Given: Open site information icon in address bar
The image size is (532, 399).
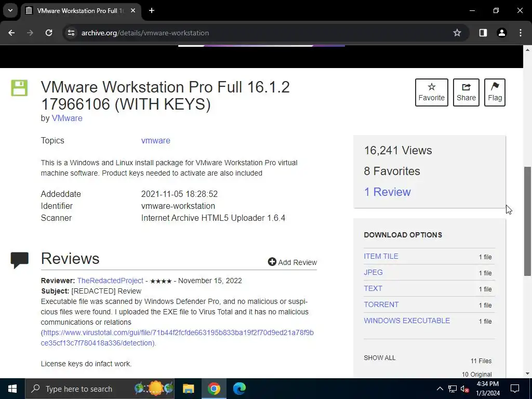Looking at the screenshot, I should (x=71, y=33).
